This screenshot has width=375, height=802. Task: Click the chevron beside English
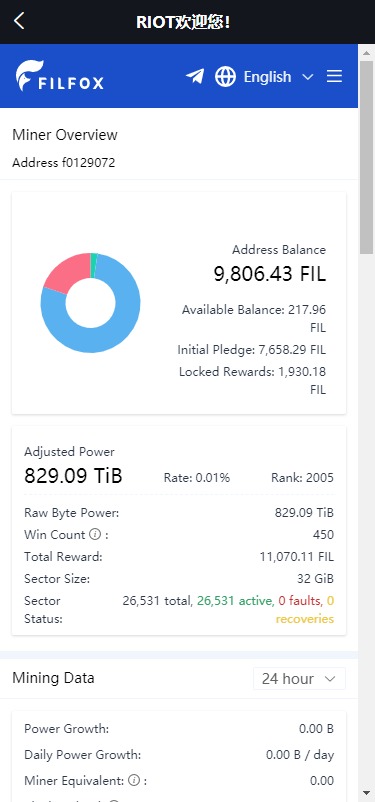click(x=307, y=77)
